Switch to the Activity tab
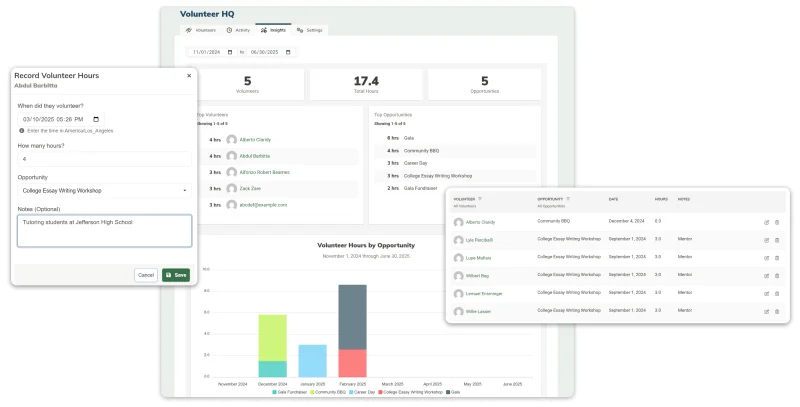The image size is (800, 407). (x=238, y=30)
